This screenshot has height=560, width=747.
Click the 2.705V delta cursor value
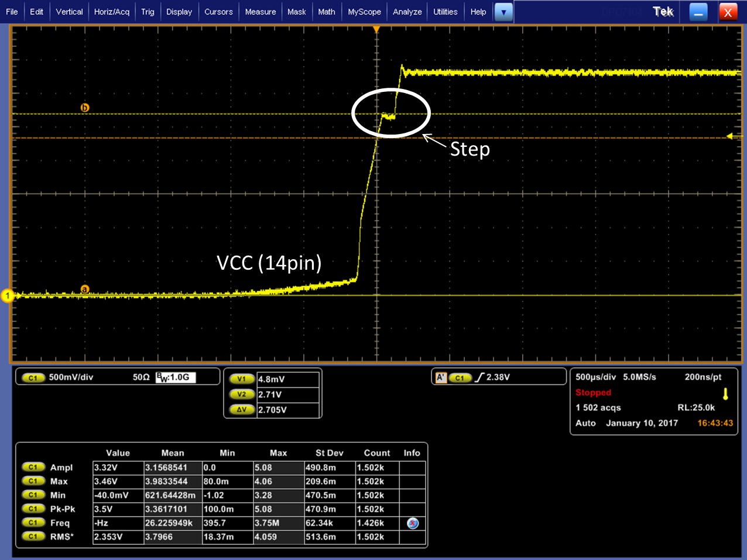(288, 410)
